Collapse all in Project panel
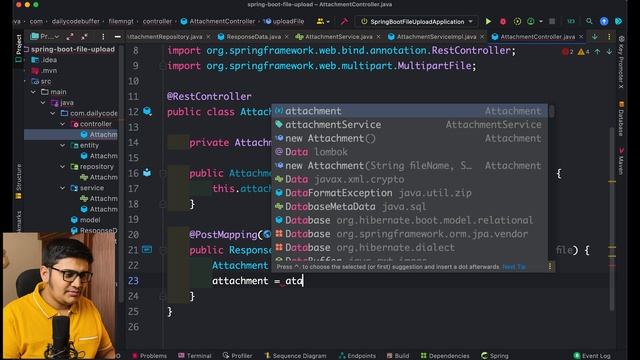640x360 pixels. click(84, 37)
